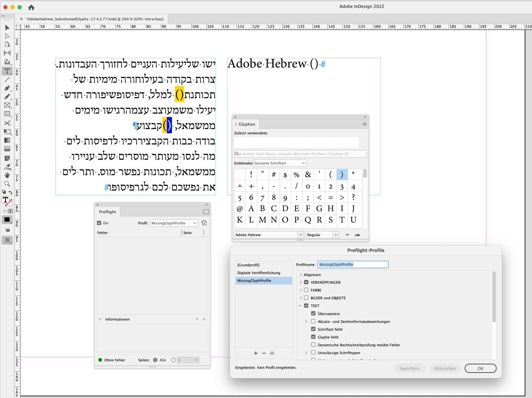Screen dimensions: 532x398
Task: Select the Scissors tool
Action: (x=7, y=123)
